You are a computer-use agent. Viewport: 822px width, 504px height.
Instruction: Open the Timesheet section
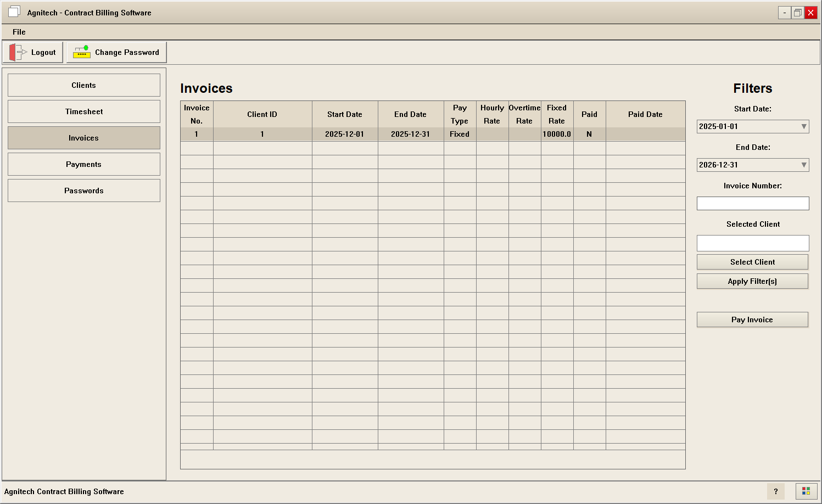point(83,111)
